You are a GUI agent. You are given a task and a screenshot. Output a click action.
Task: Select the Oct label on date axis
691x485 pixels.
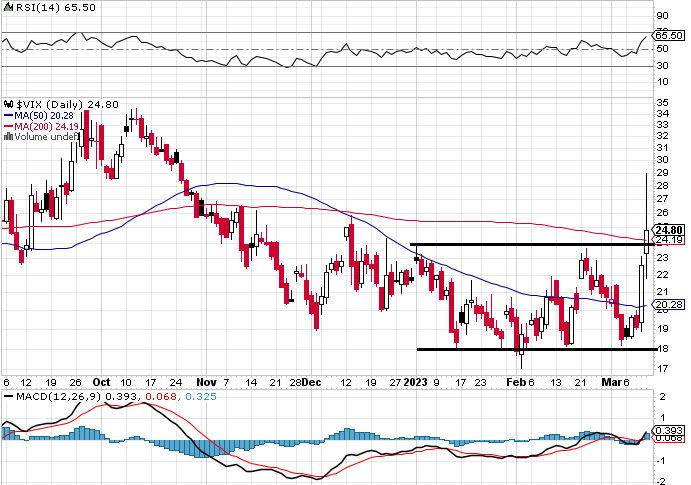(100, 382)
